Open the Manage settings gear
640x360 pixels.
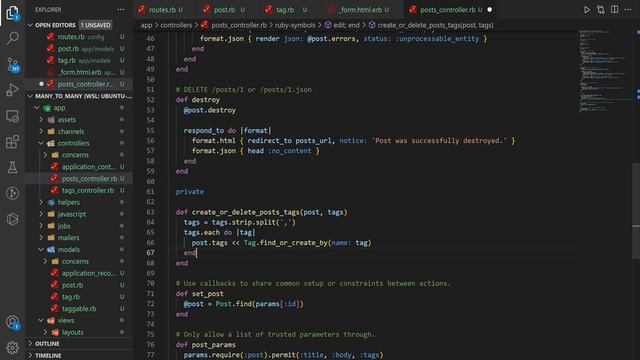coord(12,348)
